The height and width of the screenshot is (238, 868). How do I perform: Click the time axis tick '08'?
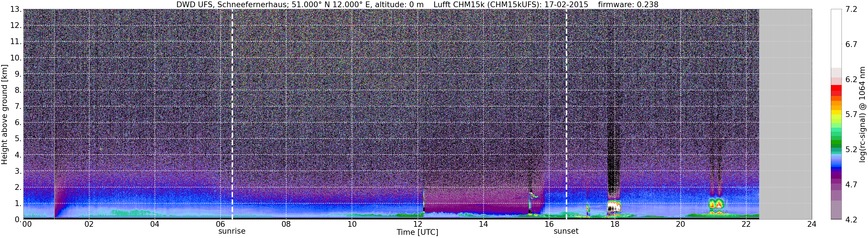click(x=286, y=224)
